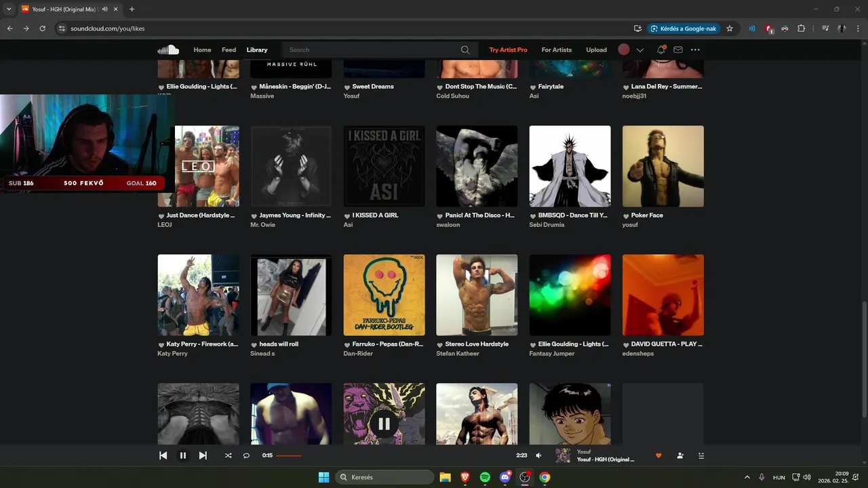Open the Chrome three-dot menu
This screenshot has width=868, height=488.
[x=858, y=28]
